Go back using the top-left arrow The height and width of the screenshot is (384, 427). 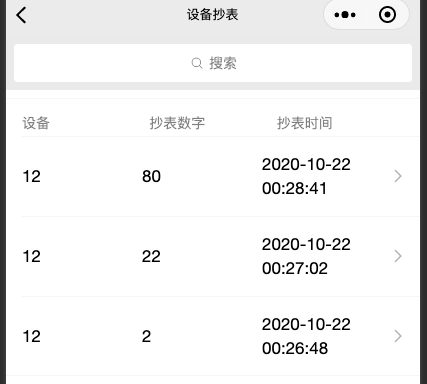pyautogui.click(x=21, y=15)
